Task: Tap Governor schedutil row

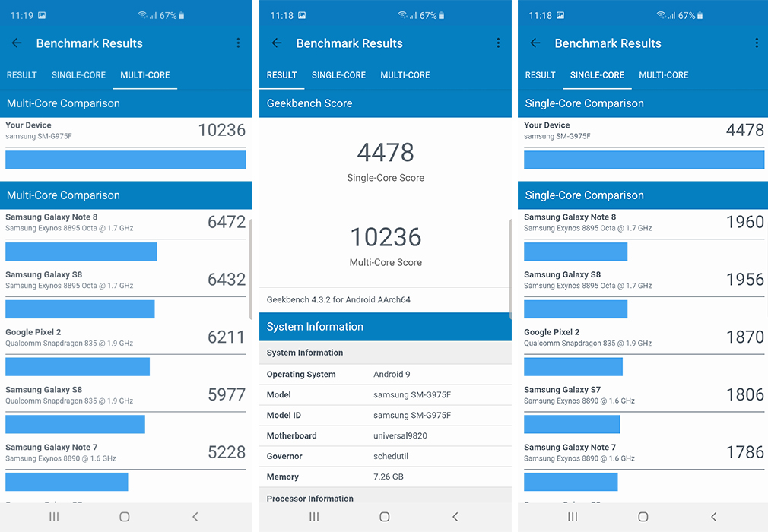Action: click(386, 456)
